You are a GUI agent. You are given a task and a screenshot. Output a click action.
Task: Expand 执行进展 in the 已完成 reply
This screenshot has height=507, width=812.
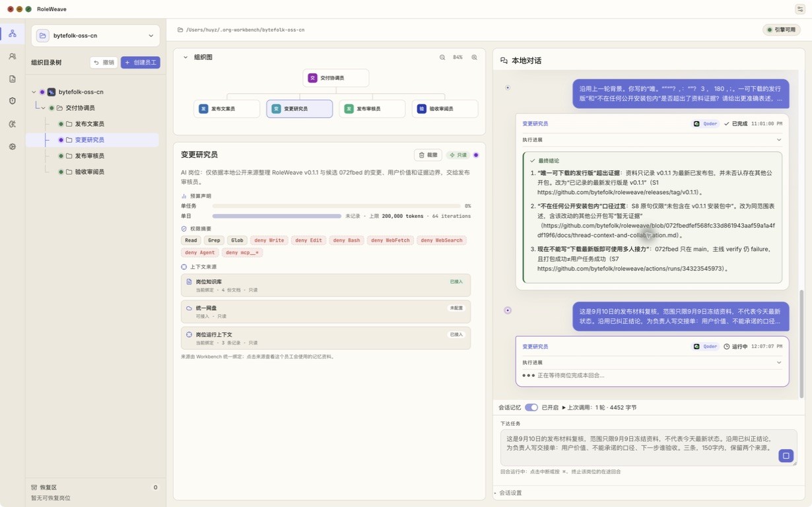[x=652, y=140]
